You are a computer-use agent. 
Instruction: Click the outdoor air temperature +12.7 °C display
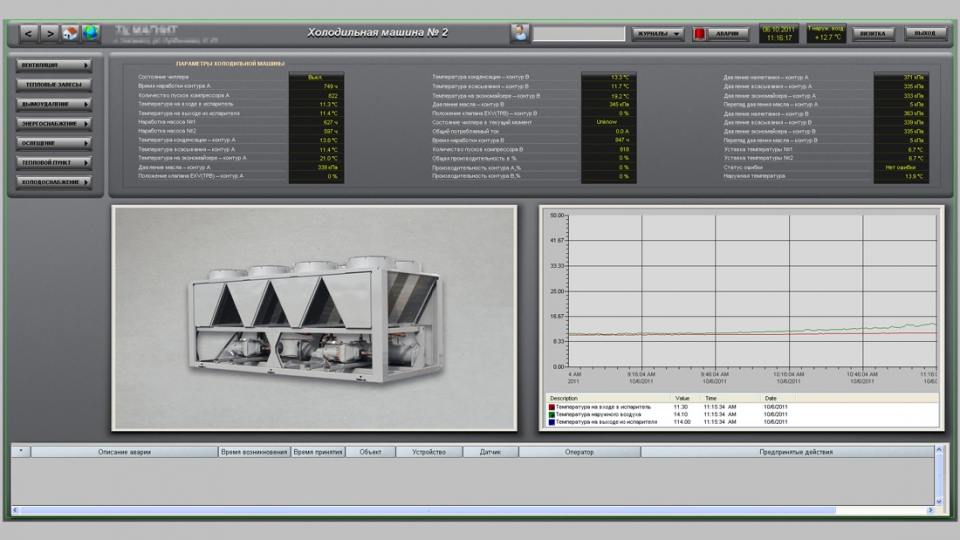click(x=826, y=34)
